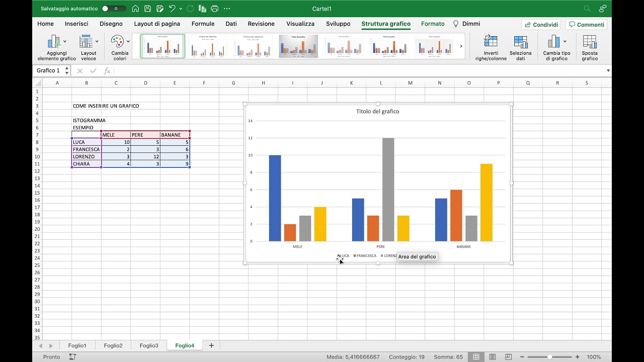Add a new sheet with plus button

[211, 345]
